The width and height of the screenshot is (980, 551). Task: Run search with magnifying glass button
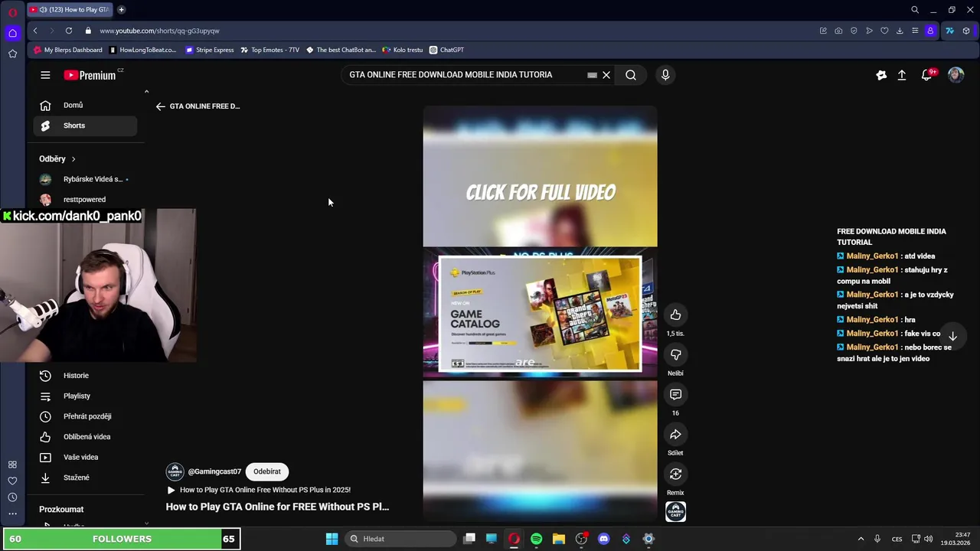click(x=631, y=75)
